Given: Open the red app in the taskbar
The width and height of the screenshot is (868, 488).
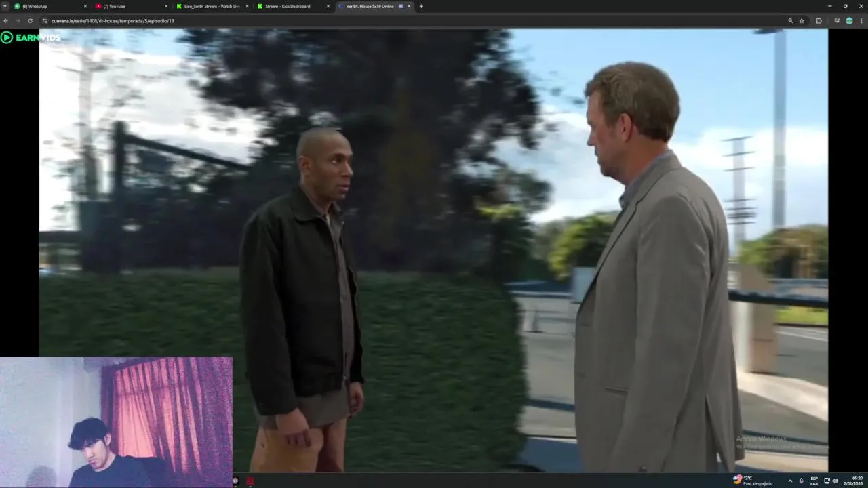Looking at the screenshot, I should 250,481.
